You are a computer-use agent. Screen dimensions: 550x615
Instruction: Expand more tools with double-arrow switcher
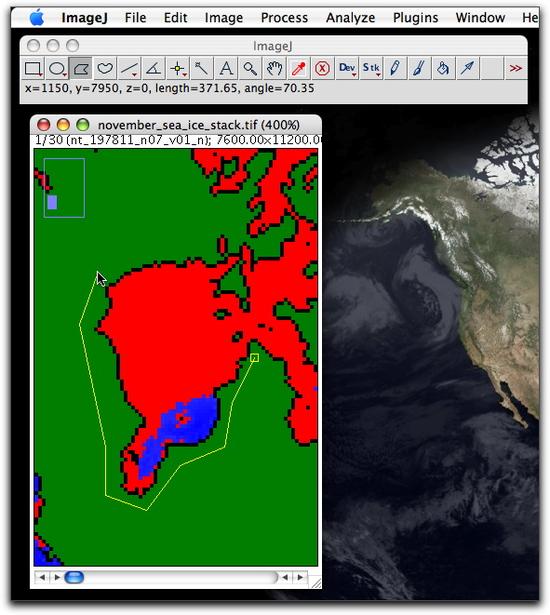[515, 69]
